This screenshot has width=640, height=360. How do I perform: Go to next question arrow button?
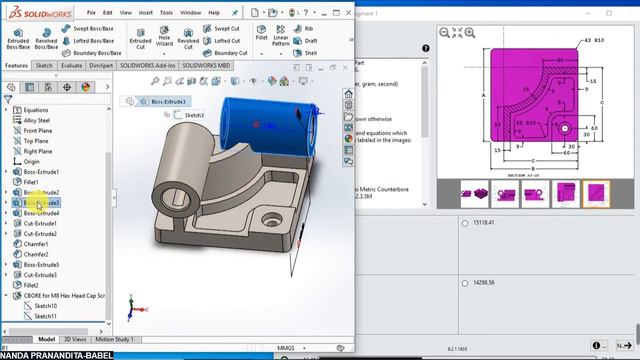click(624, 346)
